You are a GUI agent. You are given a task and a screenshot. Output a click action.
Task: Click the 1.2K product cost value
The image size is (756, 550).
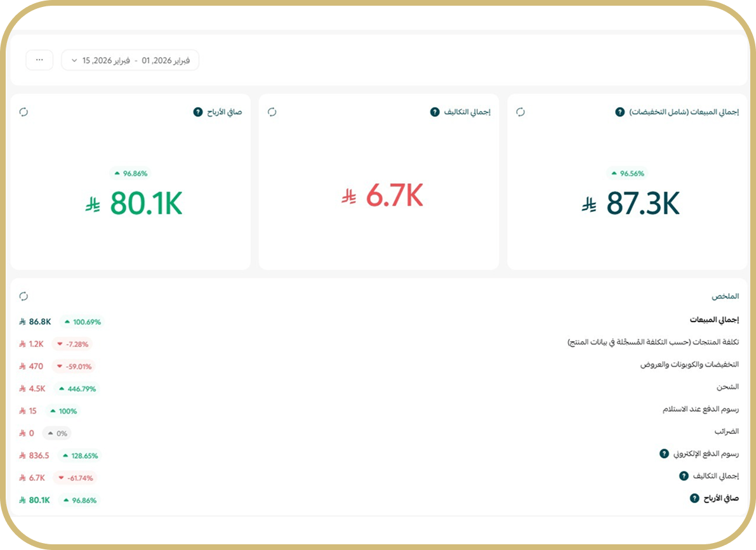(x=36, y=344)
